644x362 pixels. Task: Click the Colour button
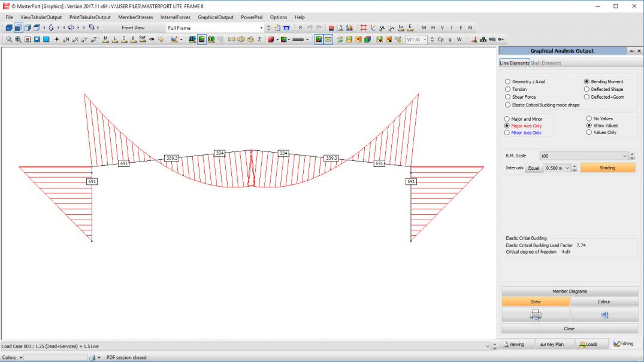pos(604,302)
